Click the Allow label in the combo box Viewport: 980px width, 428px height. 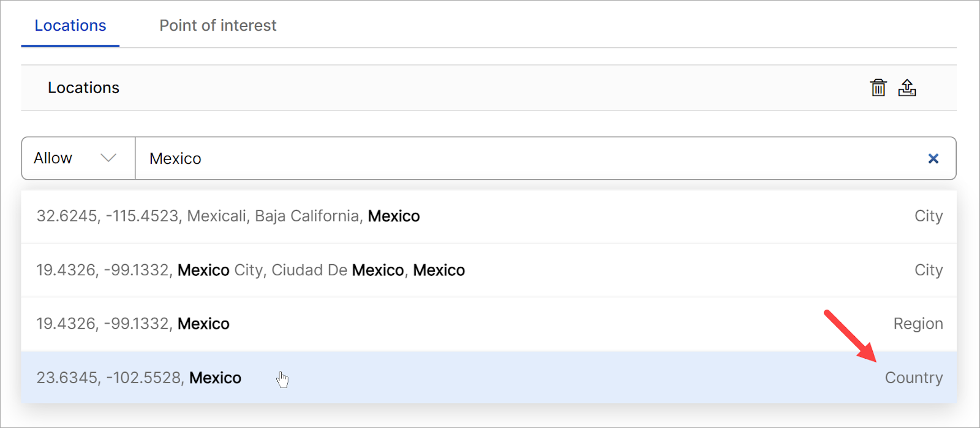click(x=53, y=158)
